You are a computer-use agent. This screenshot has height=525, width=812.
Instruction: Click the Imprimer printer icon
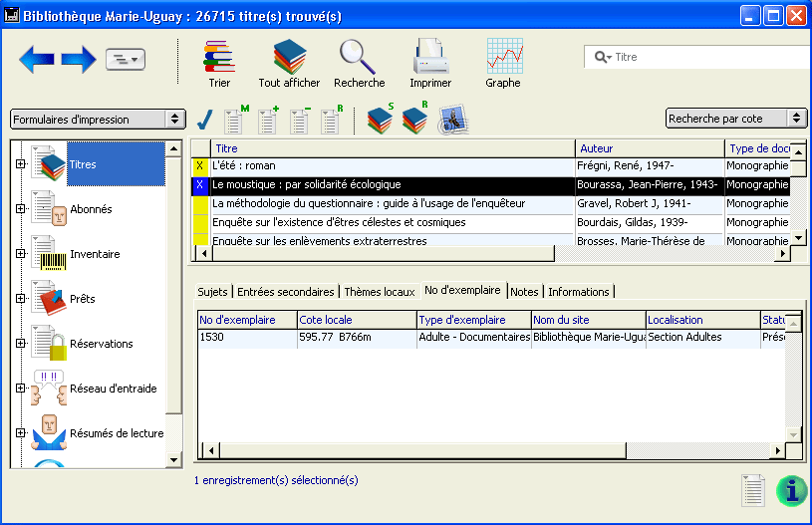point(430,56)
